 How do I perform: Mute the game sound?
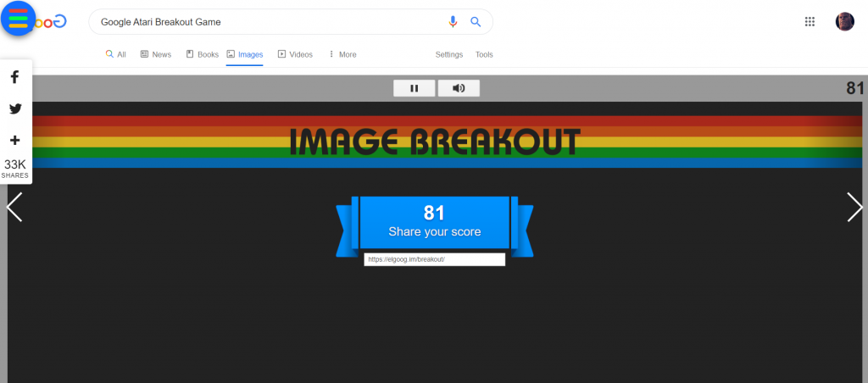[459, 88]
